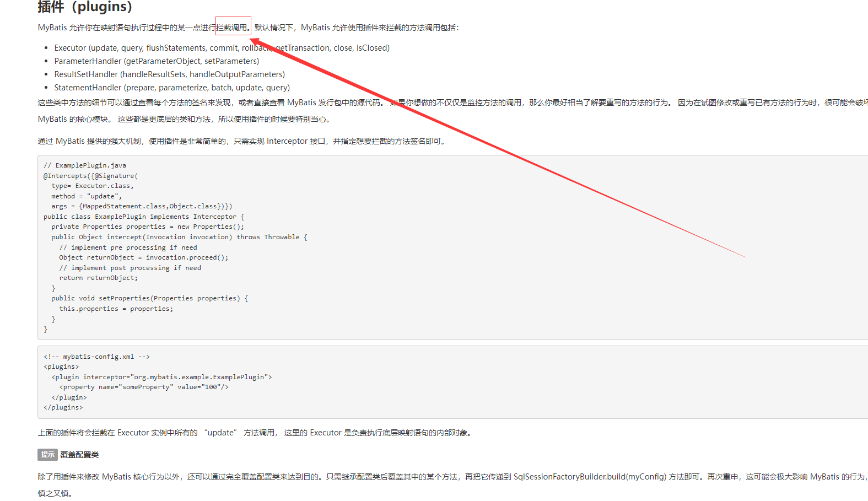Click the 'public Object intercept' code line
The height and width of the screenshot is (501, 868).
tap(179, 237)
